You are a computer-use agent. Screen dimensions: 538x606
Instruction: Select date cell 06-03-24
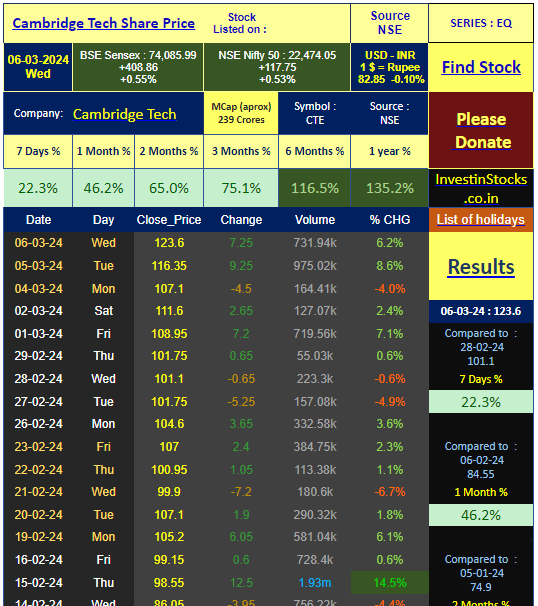[39, 243]
